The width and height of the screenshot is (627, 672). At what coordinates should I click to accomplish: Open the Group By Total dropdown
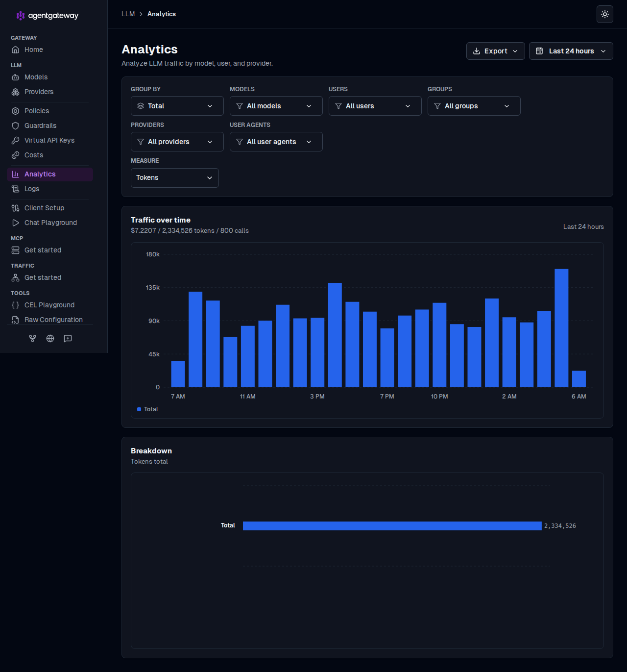pyautogui.click(x=177, y=106)
